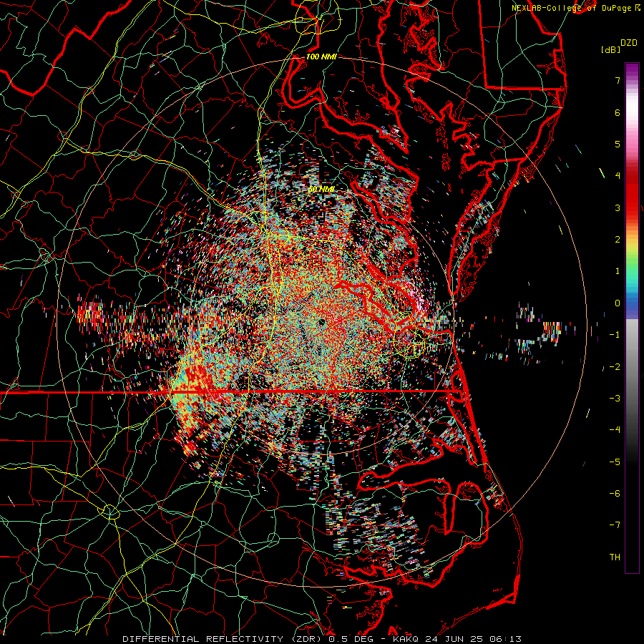
Task: Click the 7 value on the dB scale
Action: (x=618, y=80)
